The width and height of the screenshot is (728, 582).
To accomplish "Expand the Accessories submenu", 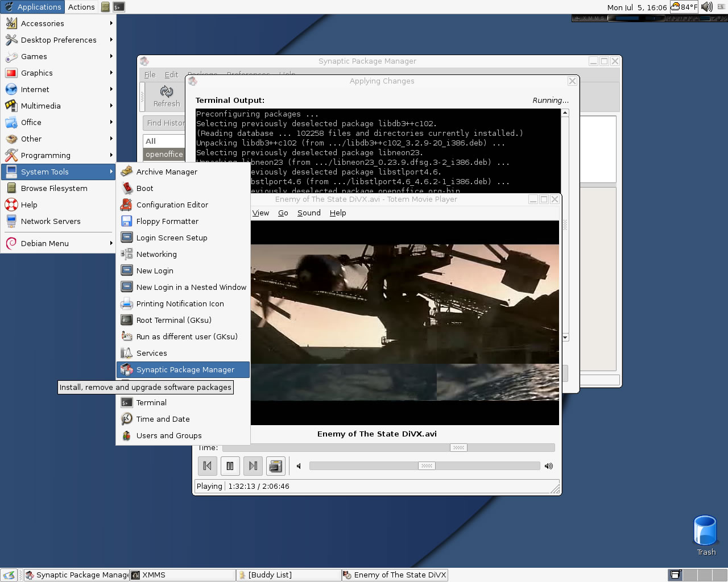I will point(58,23).
